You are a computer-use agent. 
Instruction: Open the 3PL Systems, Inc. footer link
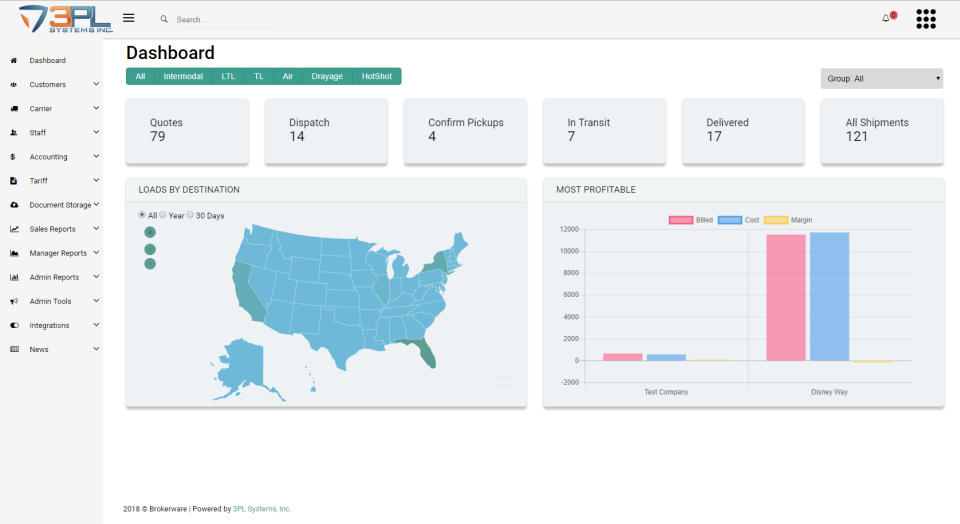pyautogui.click(x=262, y=509)
